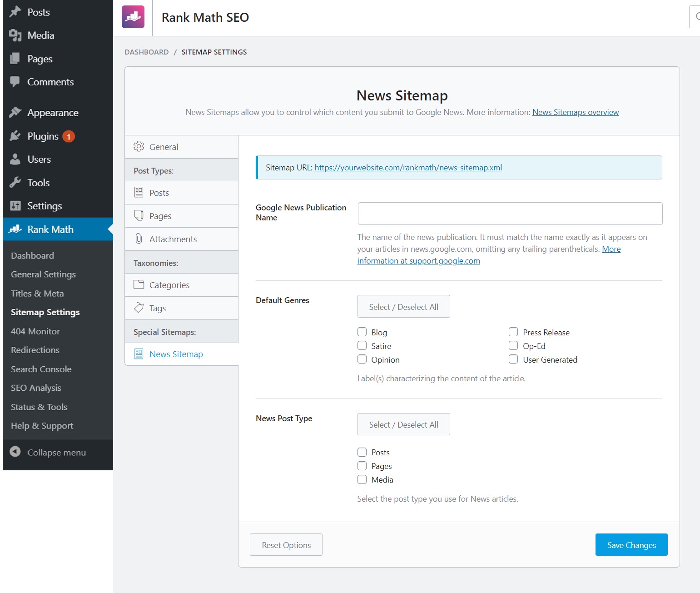
Task: Click the Reset Options button
Action: tap(286, 545)
